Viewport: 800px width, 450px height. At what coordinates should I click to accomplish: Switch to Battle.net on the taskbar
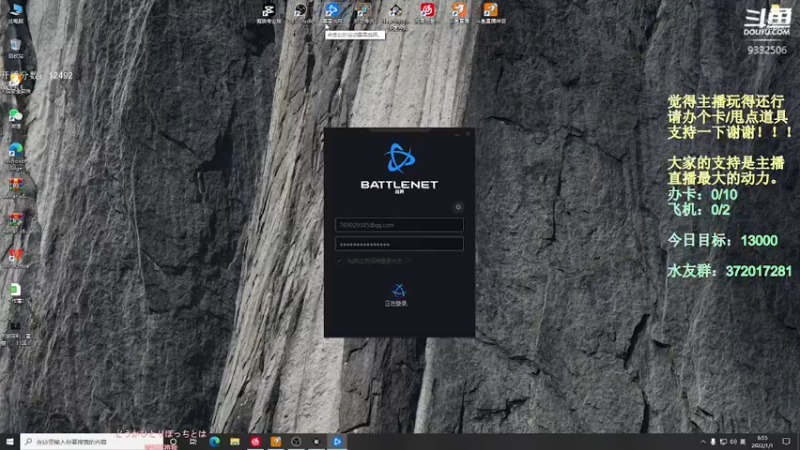337,442
